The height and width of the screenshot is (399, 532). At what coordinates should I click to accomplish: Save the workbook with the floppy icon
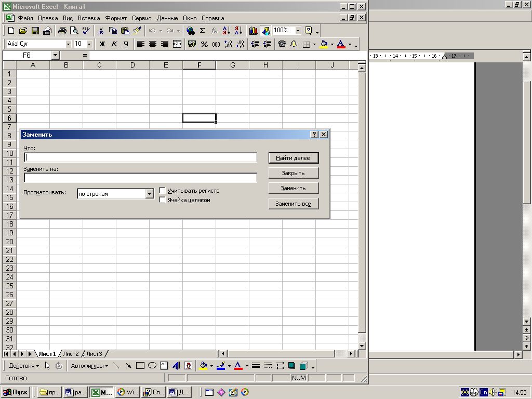point(35,31)
